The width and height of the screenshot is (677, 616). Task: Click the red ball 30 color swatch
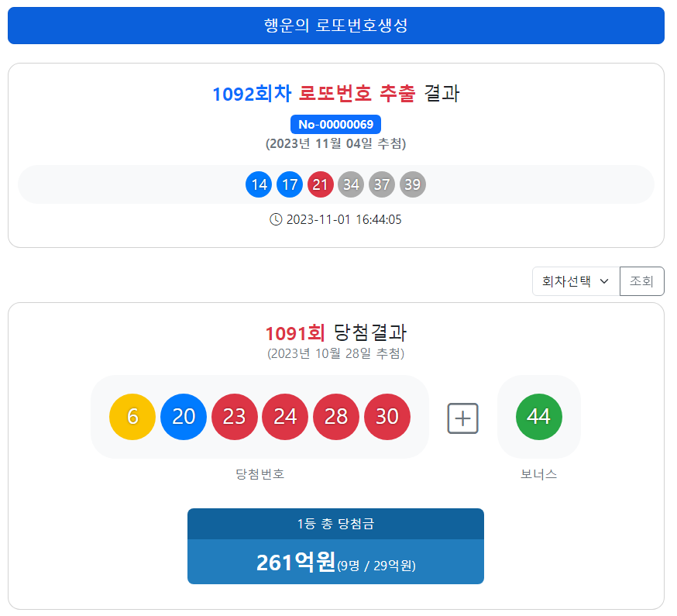tap(387, 417)
